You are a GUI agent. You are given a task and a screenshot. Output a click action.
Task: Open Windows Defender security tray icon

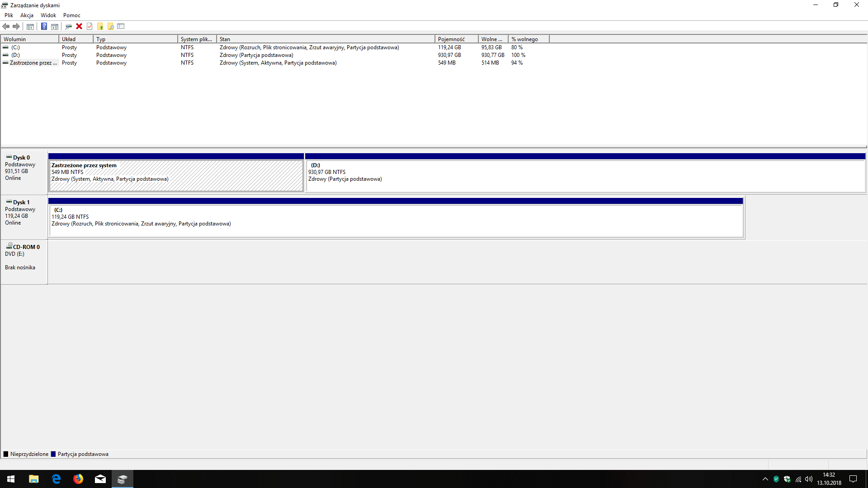click(787, 479)
